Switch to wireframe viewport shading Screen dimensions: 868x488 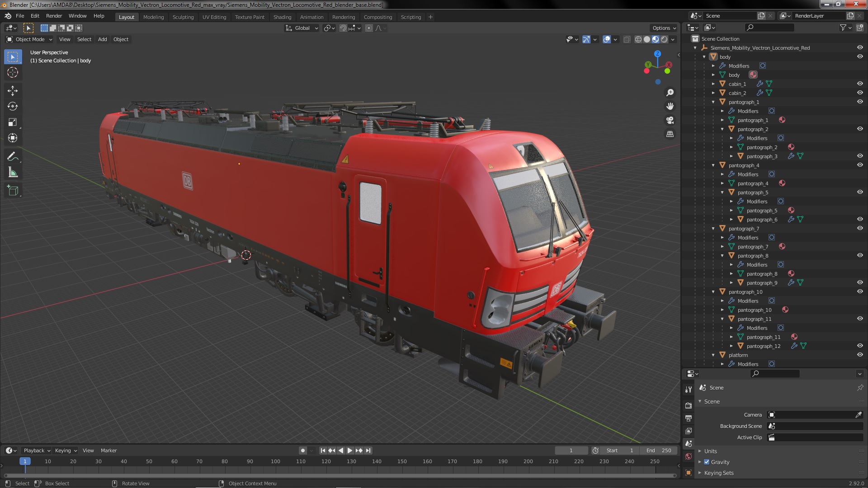click(638, 39)
